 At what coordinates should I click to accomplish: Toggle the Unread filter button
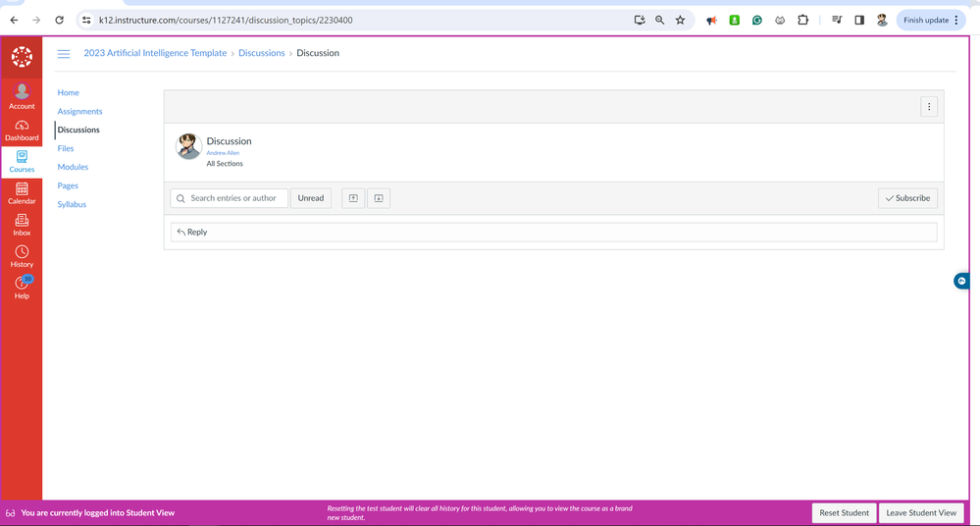click(x=311, y=198)
